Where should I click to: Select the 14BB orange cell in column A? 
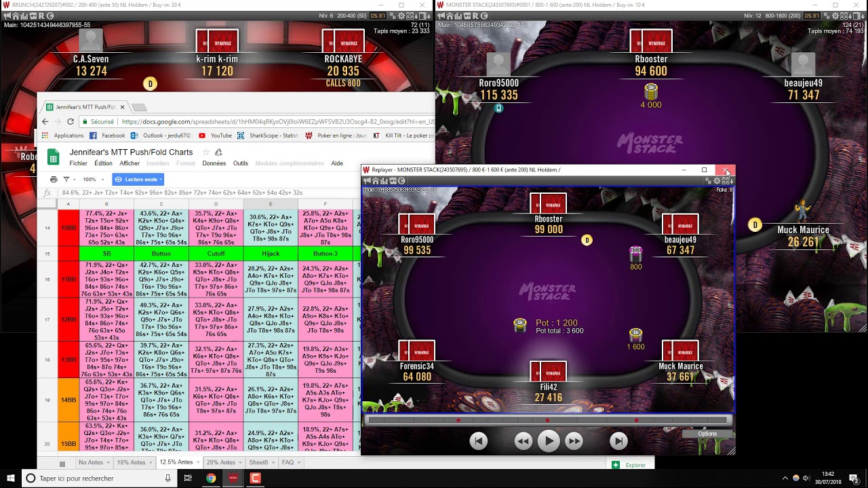68,400
